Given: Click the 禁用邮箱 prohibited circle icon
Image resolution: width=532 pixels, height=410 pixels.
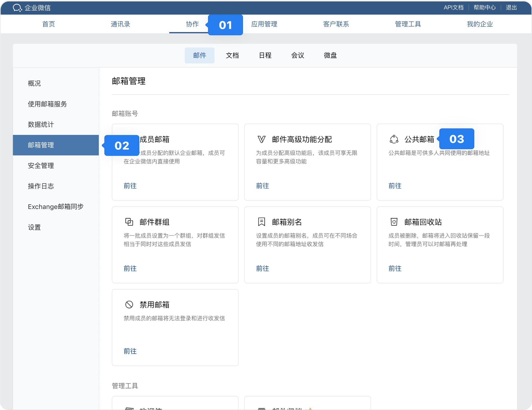Looking at the screenshot, I should click(129, 304).
